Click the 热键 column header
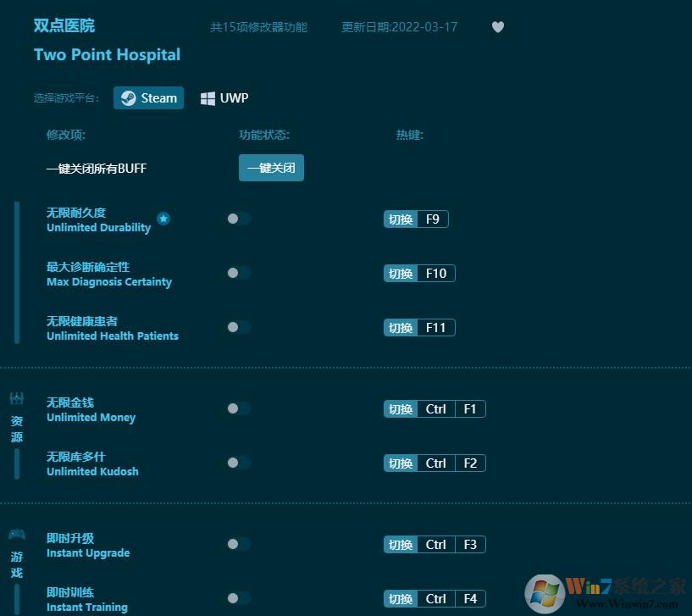The height and width of the screenshot is (616, 692). (x=410, y=135)
